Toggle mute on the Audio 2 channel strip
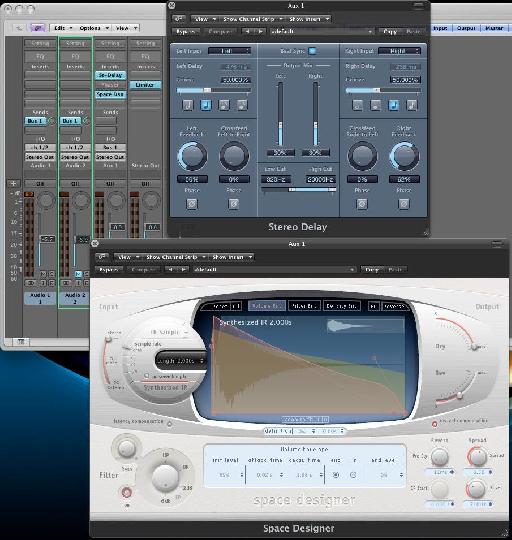This screenshot has height=540, width=512. 78,274
